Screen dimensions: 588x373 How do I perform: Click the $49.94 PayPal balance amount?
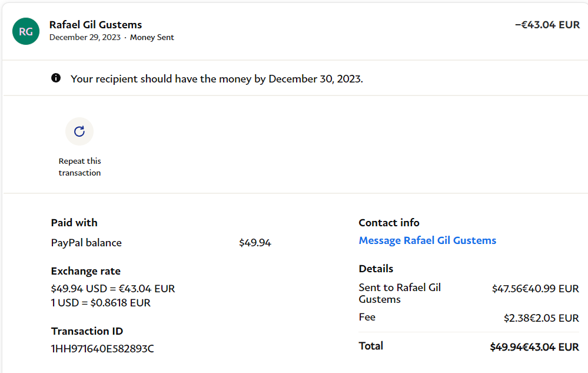255,243
